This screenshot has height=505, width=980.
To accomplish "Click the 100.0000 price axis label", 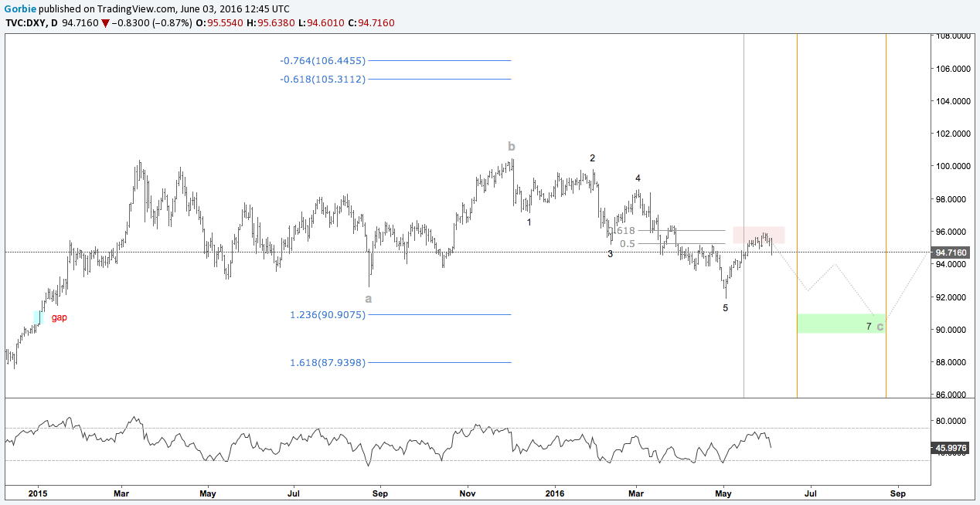I will click(952, 166).
